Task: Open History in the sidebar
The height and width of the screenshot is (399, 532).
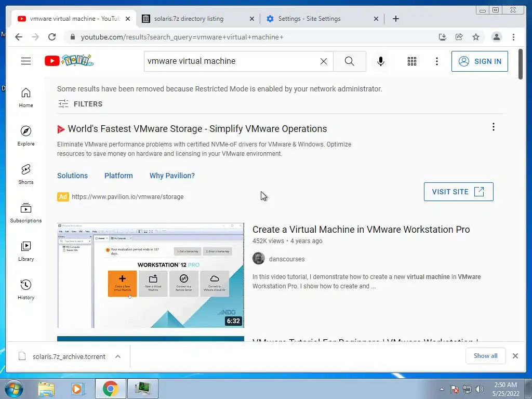Action: coord(26,289)
